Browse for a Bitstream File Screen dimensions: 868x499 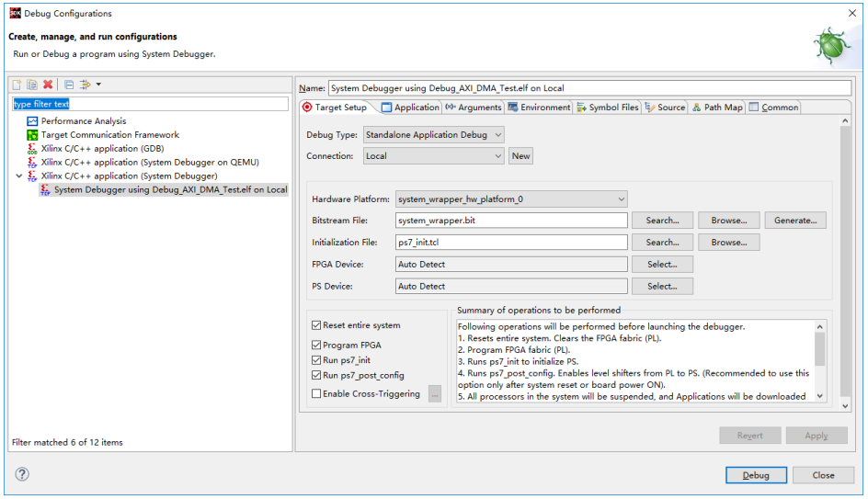(728, 221)
